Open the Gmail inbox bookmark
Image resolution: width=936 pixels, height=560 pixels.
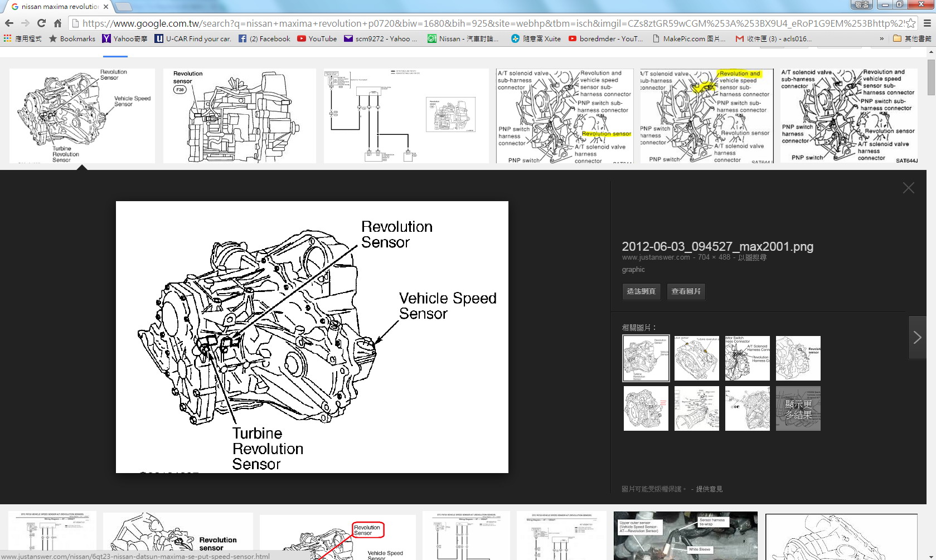pyautogui.click(x=774, y=38)
